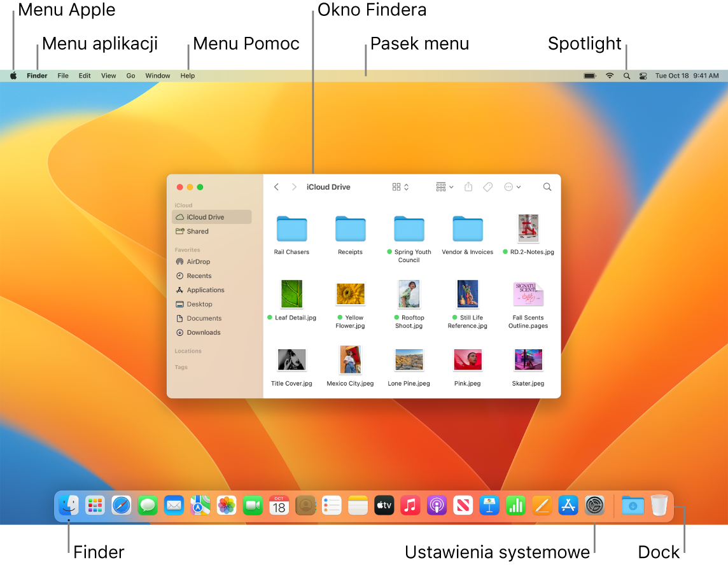This screenshot has height=565, width=728.
Task: Open the Music app in the Dock
Action: point(410,505)
